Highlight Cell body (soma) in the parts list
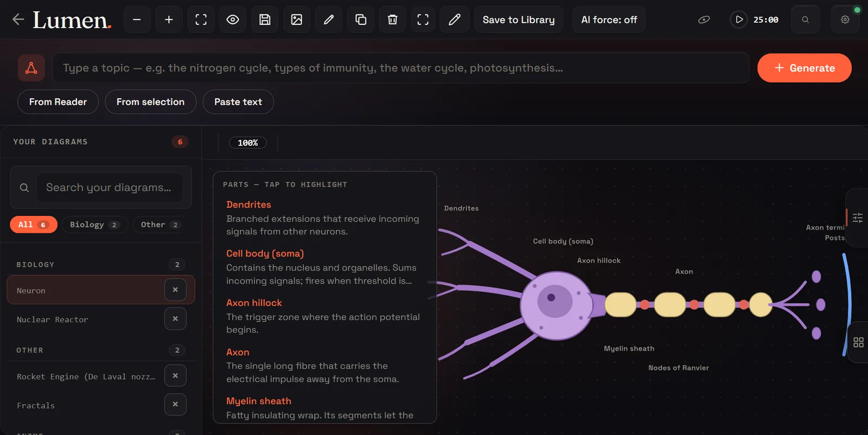The height and width of the screenshot is (435, 868). (265, 253)
